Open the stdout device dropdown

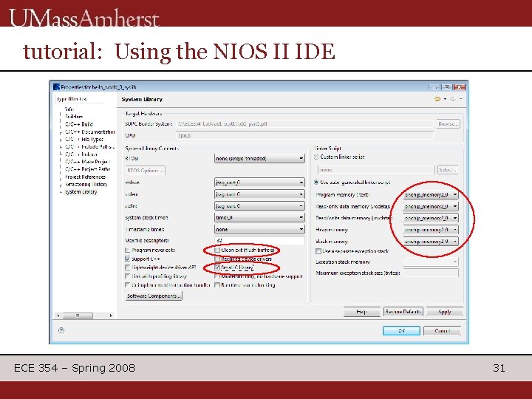coord(259,183)
